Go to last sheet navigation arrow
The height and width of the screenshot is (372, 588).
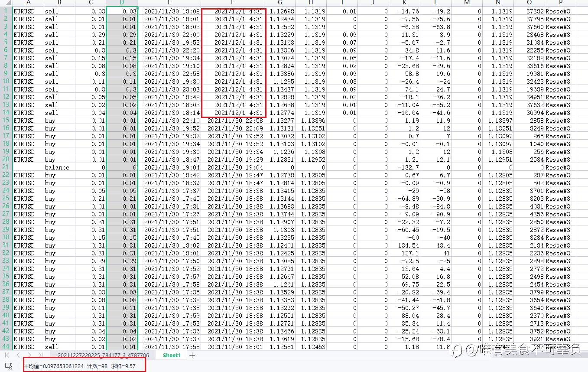(40, 356)
